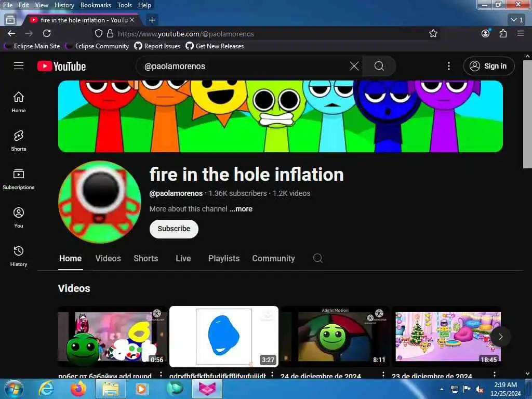This screenshot has width=532, height=399.
Task: Open the extensions puzzle icon
Action: coord(503,33)
